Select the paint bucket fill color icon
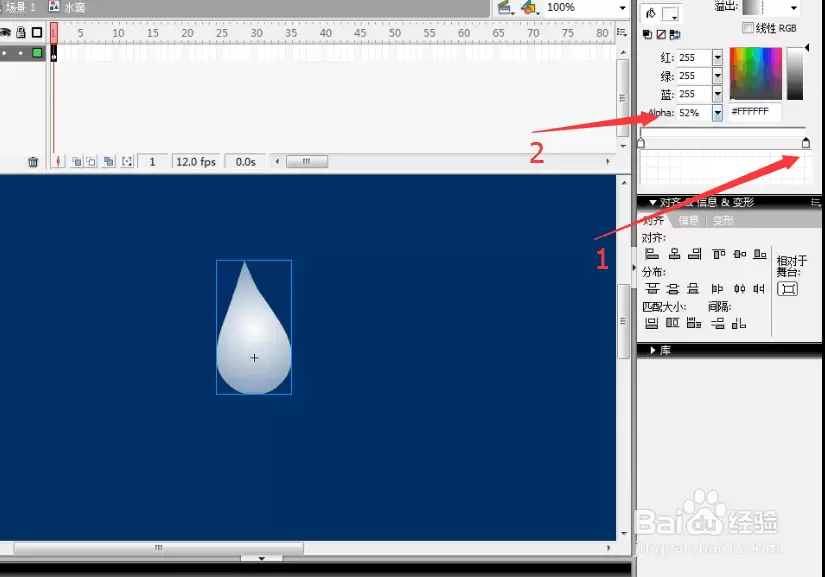 [651, 13]
